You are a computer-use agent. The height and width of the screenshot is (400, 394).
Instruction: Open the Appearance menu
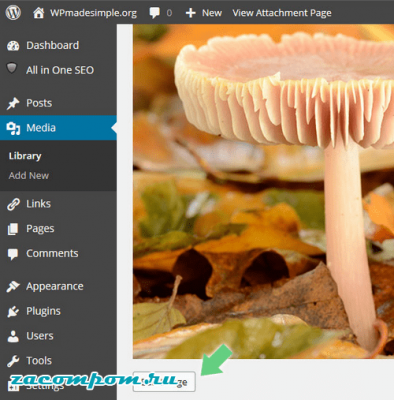pyautogui.click(x=55, y=286)
